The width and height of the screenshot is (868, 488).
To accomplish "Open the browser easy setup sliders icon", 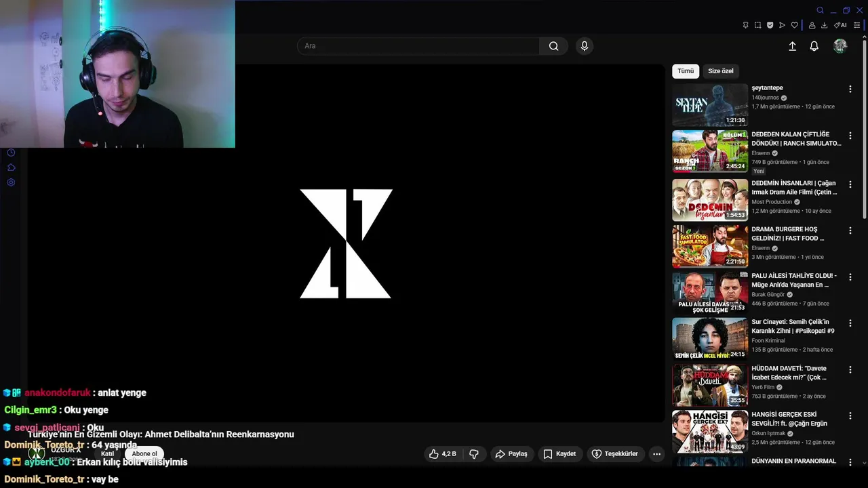I will pyautogui.click(x=856, y=25).
